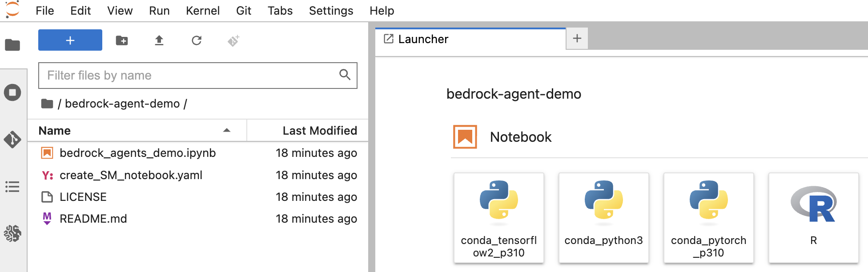The width and height of the screenshot is (868, 272).
Task: Open the File menu
Action: click(45, 11)
